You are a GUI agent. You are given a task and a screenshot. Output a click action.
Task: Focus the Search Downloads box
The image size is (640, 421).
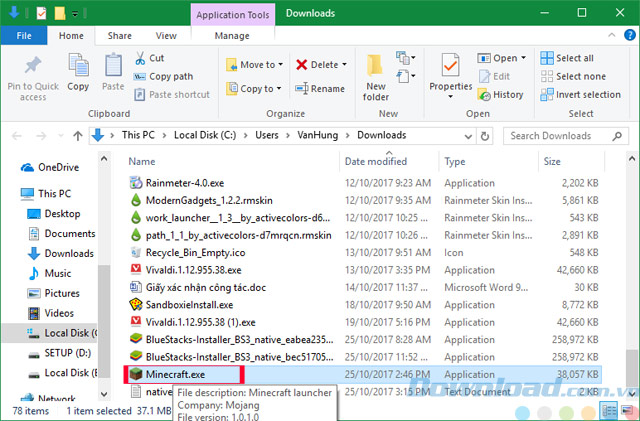coord(565,136)
